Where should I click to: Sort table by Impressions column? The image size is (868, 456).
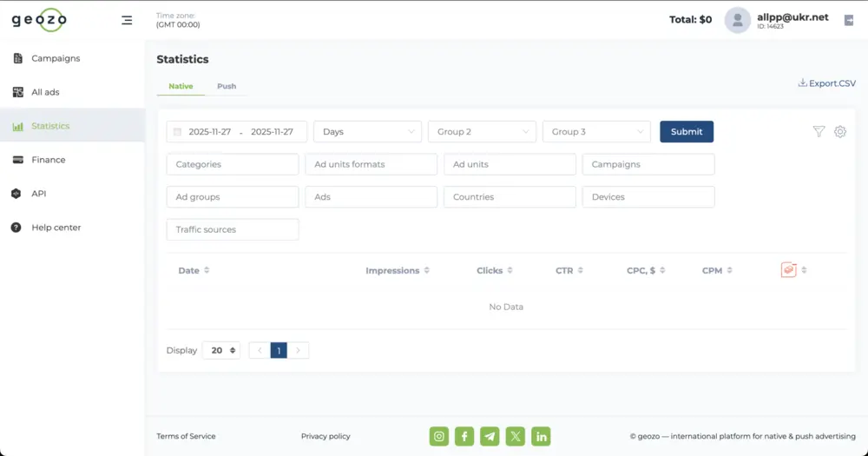[x=427, y=270]
